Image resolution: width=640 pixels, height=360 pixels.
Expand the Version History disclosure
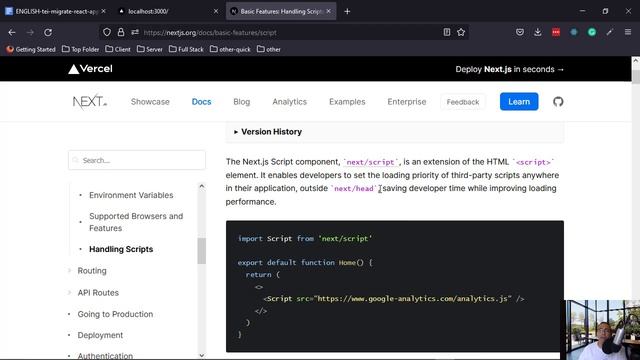tap(268, 132)
